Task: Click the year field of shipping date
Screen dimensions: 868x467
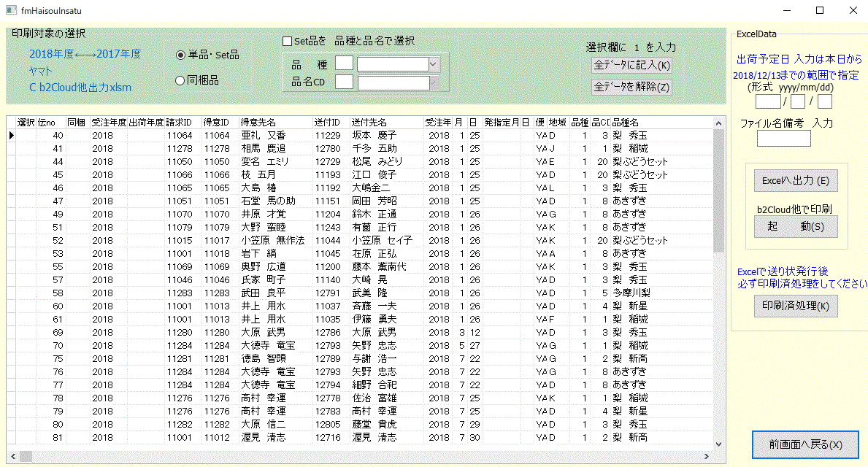Action: point(768,101)
